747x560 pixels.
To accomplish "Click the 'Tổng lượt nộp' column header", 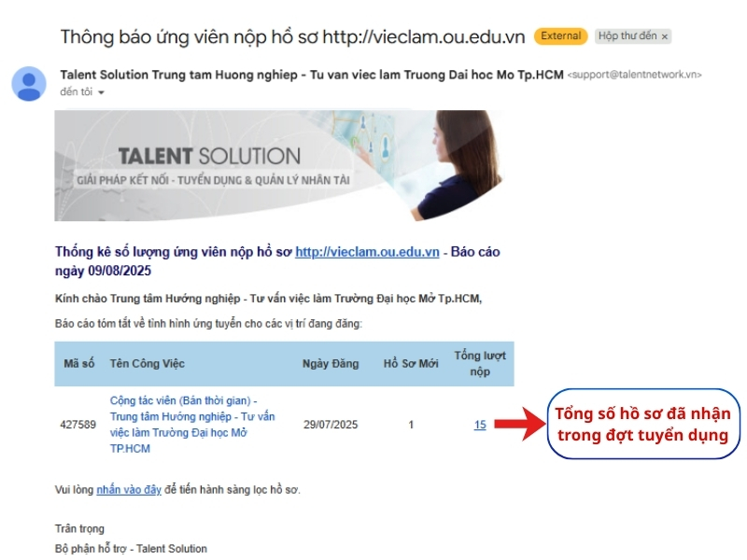I will pos(480,364).
